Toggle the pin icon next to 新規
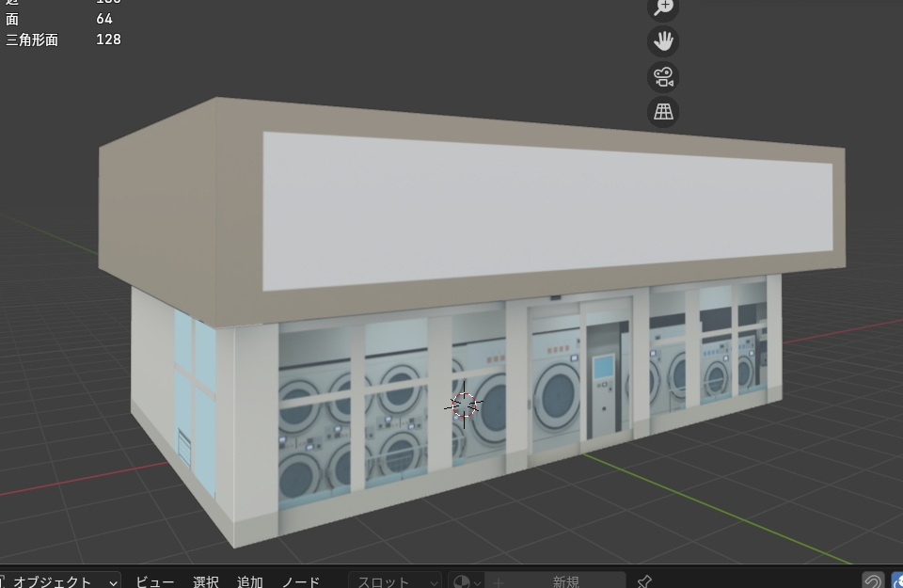Viewport: 903px width, 588px height. (643, 581)
